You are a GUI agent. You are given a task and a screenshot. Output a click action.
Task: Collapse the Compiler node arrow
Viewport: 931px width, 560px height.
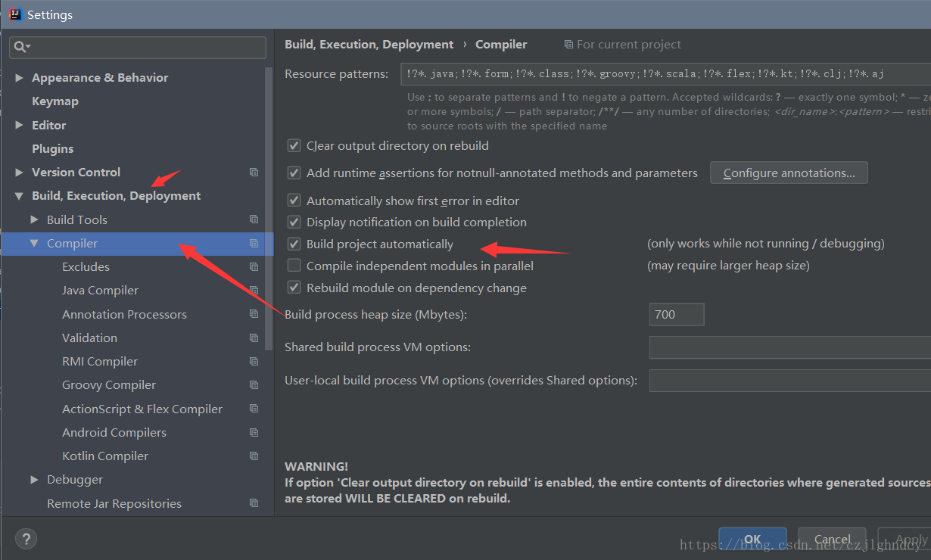pyautogui.click(x=34, y=244)
